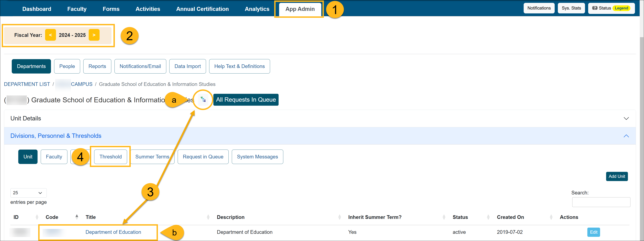Click inside the Search field
644x241 pixels.
(x=601, y=202)
